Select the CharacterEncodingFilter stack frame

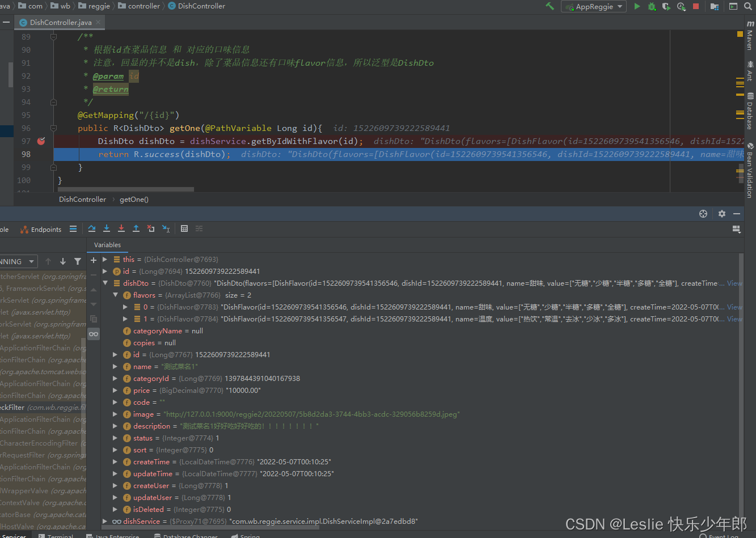coord(43,443)
